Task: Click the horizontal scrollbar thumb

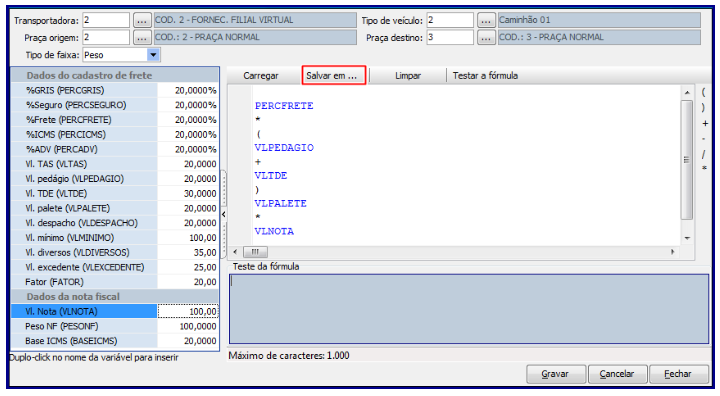Action: tap(255, 252)
